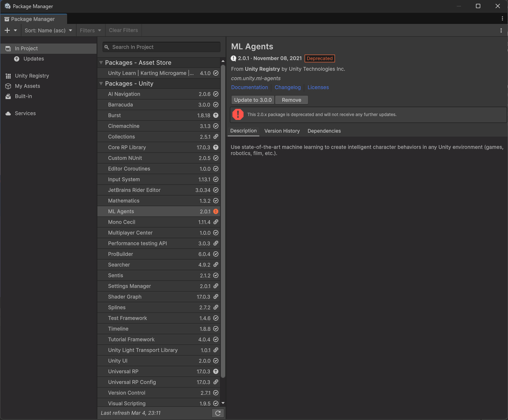Screen dimensions: 508x420
Task: Select the Universal RP Config package row
Action: [159, 382]
